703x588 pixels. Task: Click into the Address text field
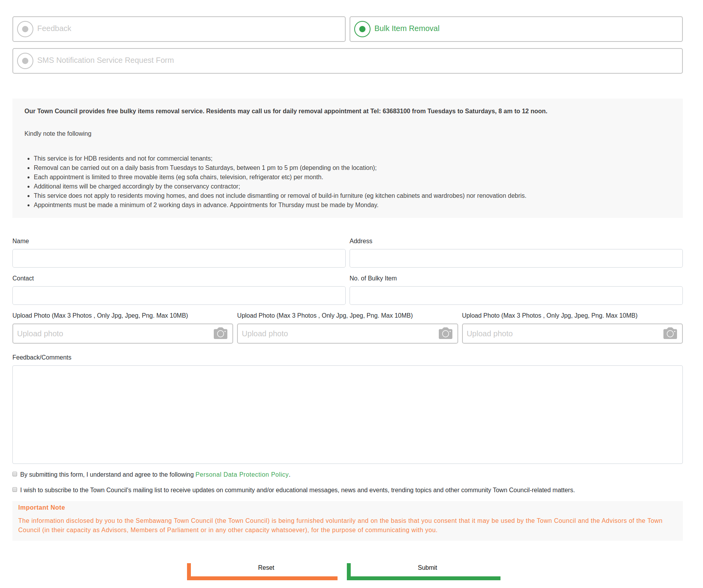coord(516,258)
